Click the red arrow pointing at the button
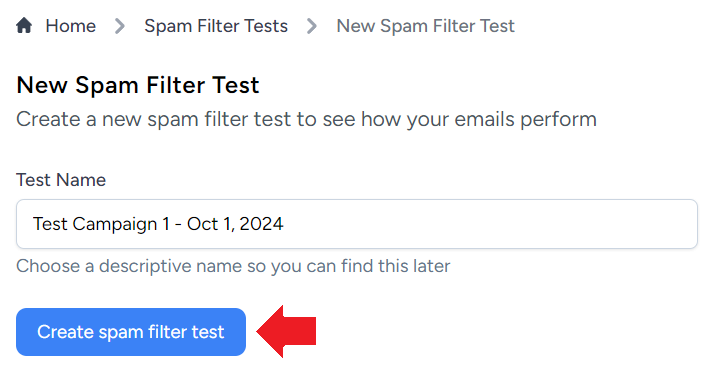 pos(286,332)
